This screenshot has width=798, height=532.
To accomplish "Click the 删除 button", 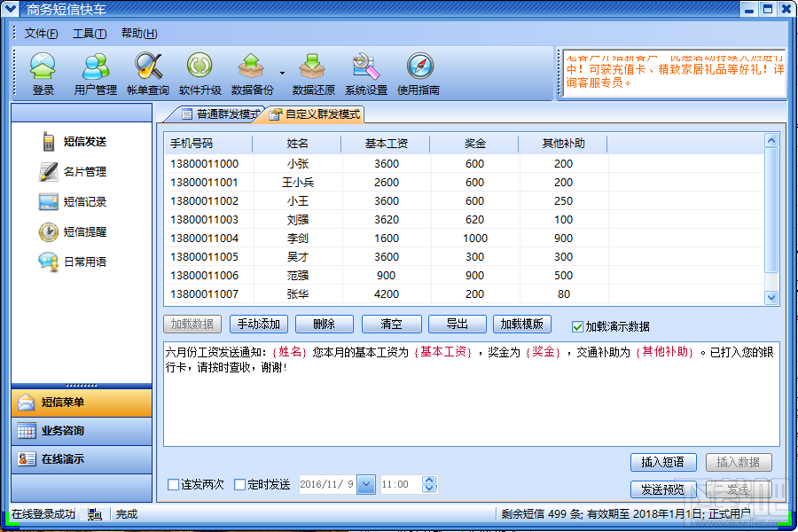I will (325, 324).
